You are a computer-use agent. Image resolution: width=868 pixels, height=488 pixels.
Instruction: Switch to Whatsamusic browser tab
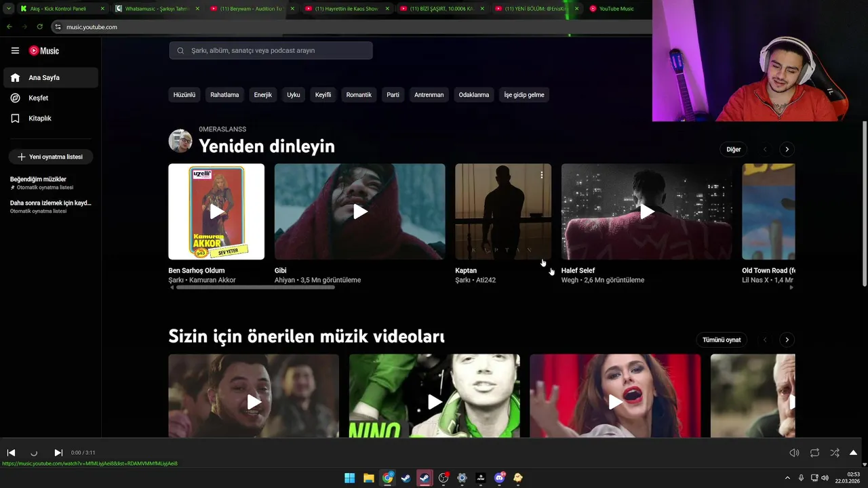tap(156, 9)
